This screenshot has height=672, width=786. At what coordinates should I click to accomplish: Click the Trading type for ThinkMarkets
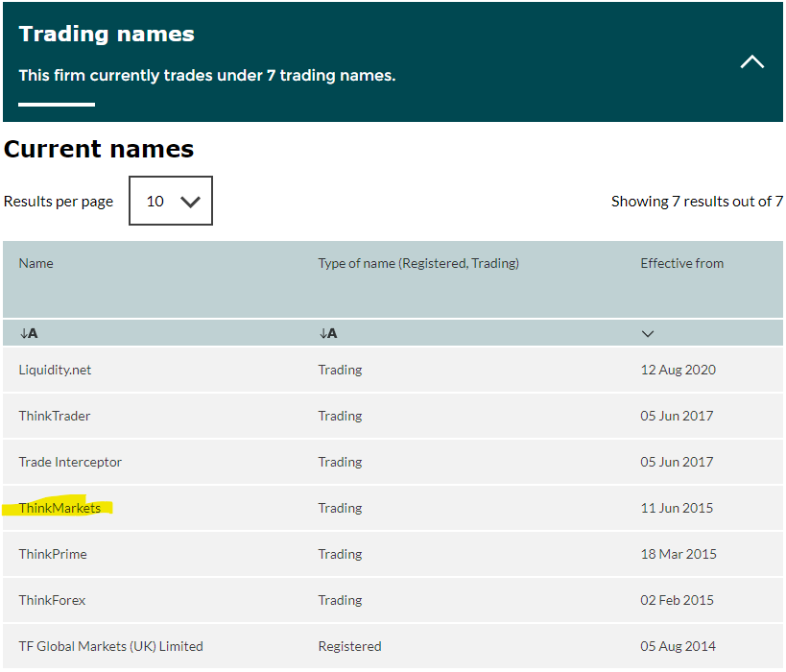pos(340,509)
